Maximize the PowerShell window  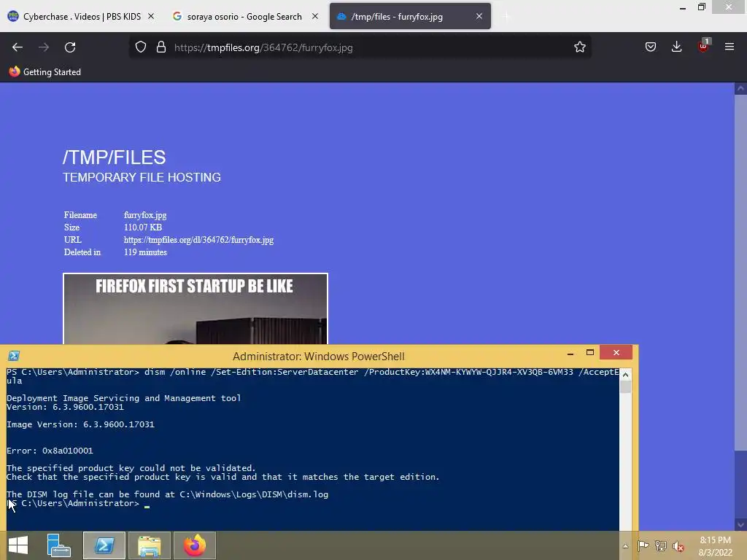(x=589, y=352)
